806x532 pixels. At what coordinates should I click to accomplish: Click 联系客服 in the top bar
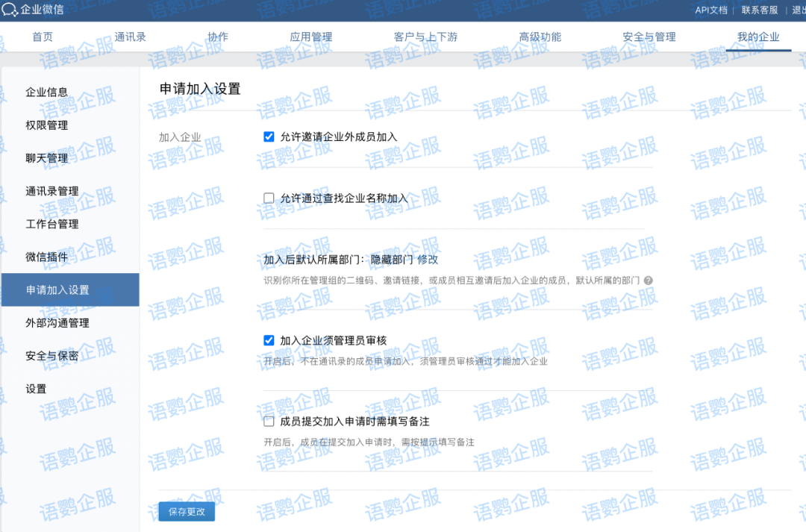(758, 10)
